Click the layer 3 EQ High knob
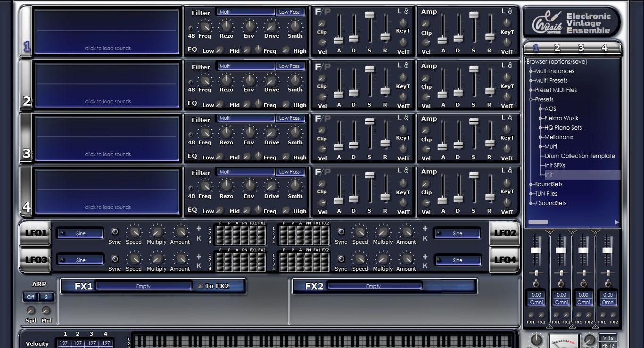Image resolution: width=644 pixels, height=348 pixels. pyautogui.click(x=286, y=157)
